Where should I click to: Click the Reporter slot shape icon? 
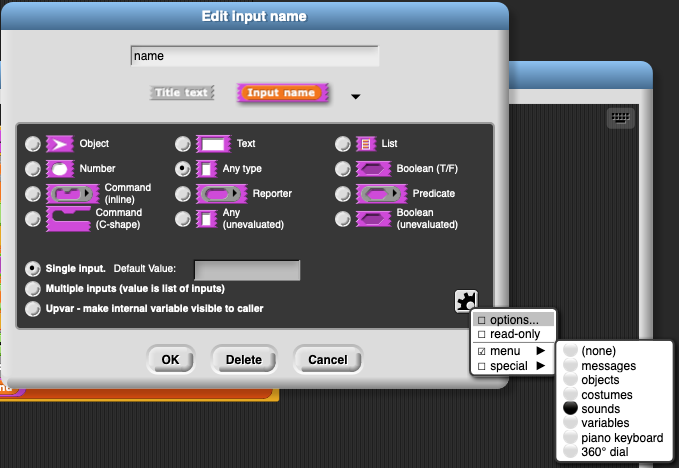(221, 194)
